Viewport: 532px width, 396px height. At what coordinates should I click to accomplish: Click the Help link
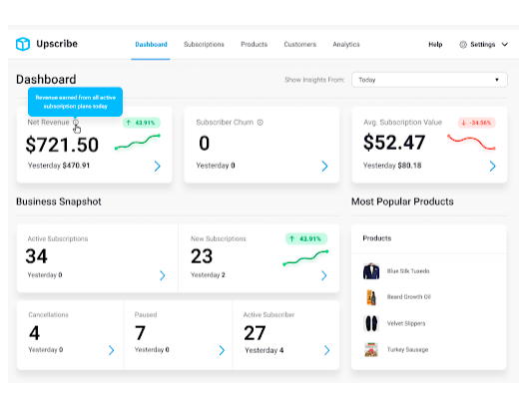(435, 45)
